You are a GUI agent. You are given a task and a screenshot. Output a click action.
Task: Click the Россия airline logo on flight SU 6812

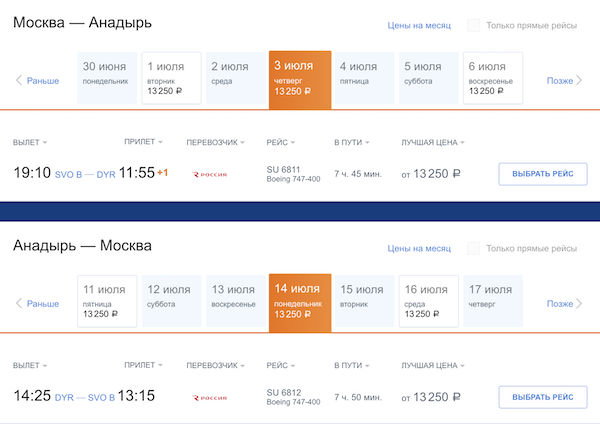[x=211, y=397]
